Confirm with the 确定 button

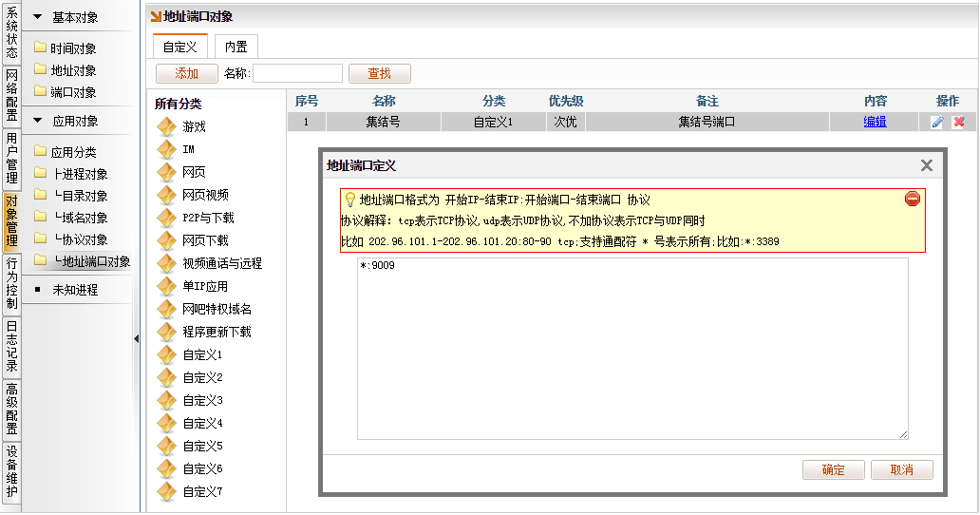(x=833, y=470)
